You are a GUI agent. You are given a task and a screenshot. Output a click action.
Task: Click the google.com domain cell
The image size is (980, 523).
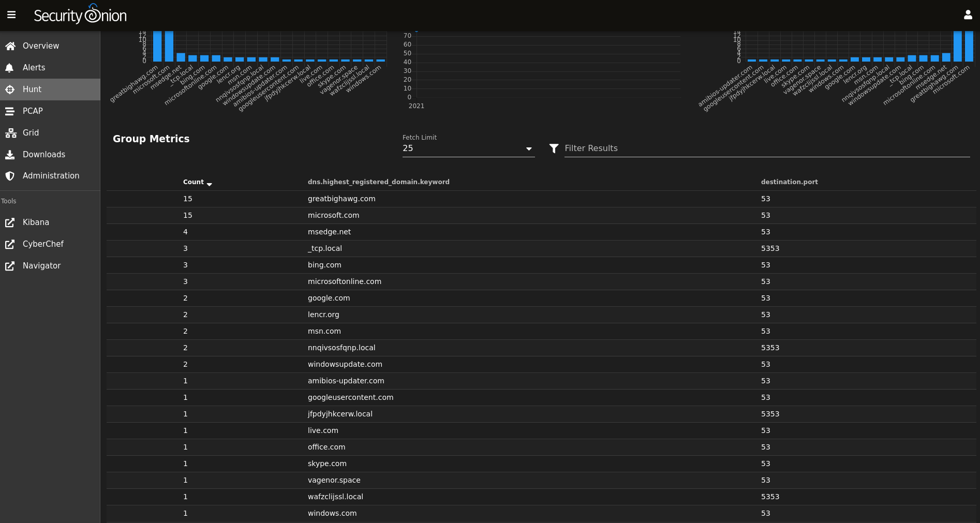tap(329, 298)
